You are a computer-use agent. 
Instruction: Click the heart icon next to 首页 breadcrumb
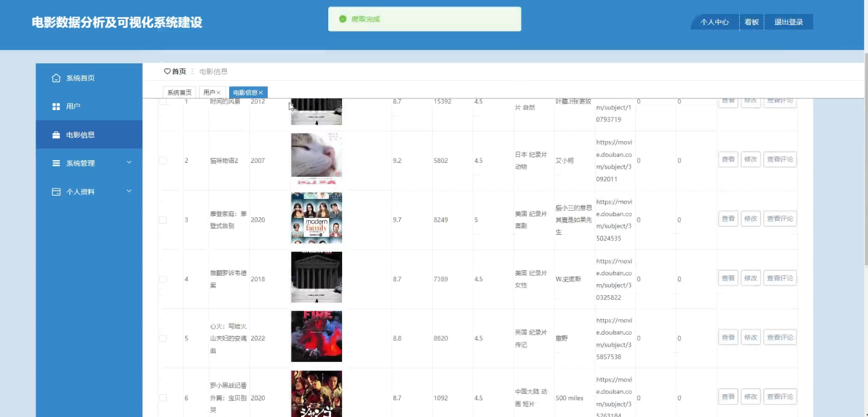[167, 71]
